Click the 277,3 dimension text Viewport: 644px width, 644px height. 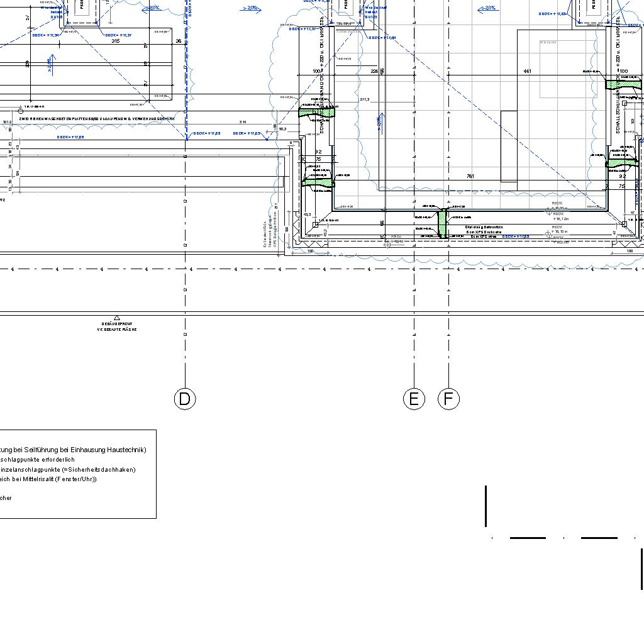tap(365, 99)
